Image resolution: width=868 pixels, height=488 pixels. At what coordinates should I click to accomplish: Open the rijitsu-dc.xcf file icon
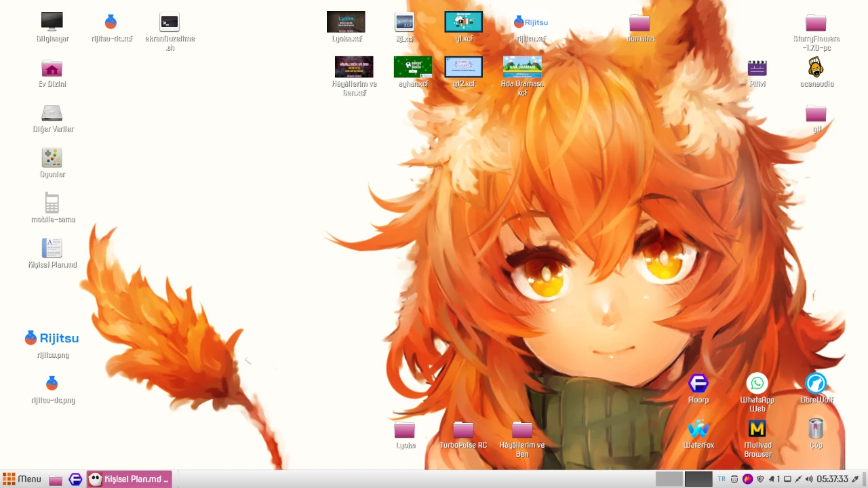[x=111, y=22]
